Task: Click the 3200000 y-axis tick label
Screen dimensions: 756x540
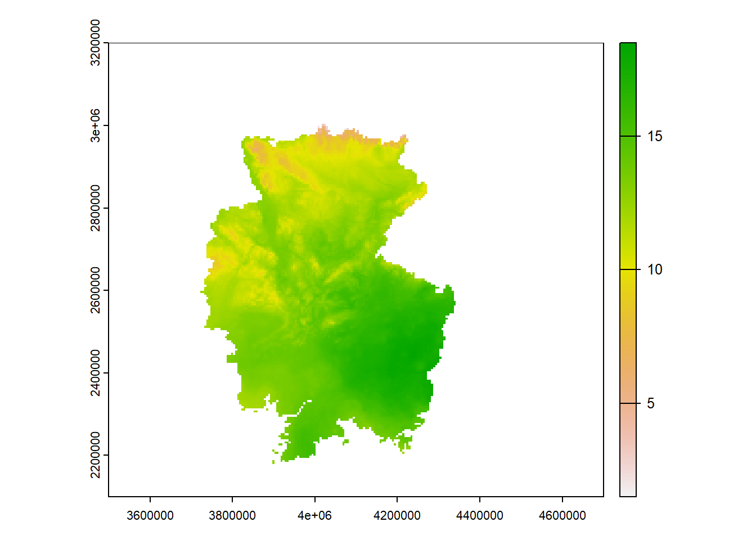Action: pos(95,43)
